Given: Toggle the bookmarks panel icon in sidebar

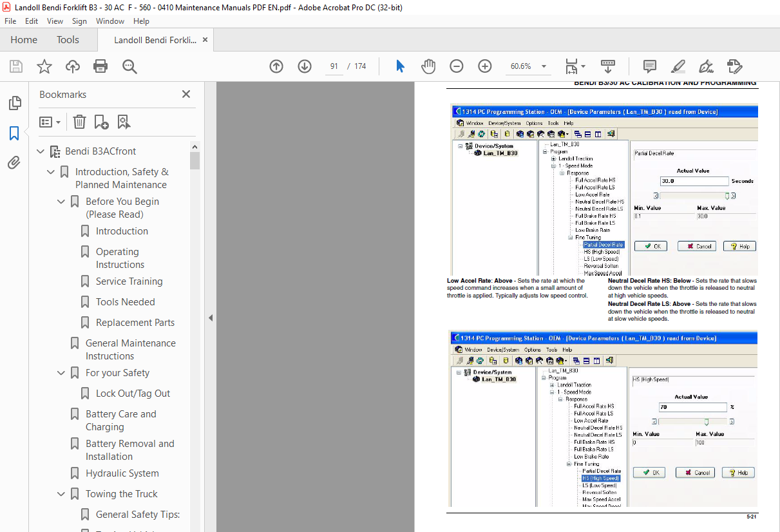Looking at the screenshot, I should [14, 133].
